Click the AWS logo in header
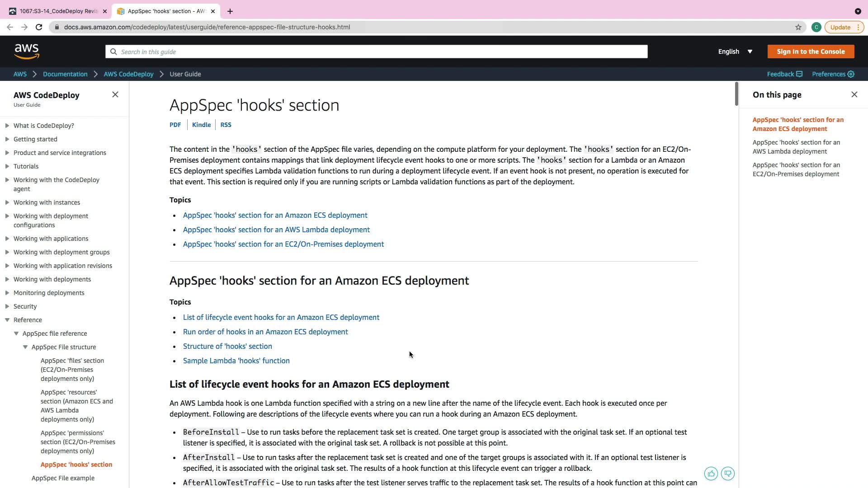The width and height of the screenshot is (868, 488). [x=27, y=52]
